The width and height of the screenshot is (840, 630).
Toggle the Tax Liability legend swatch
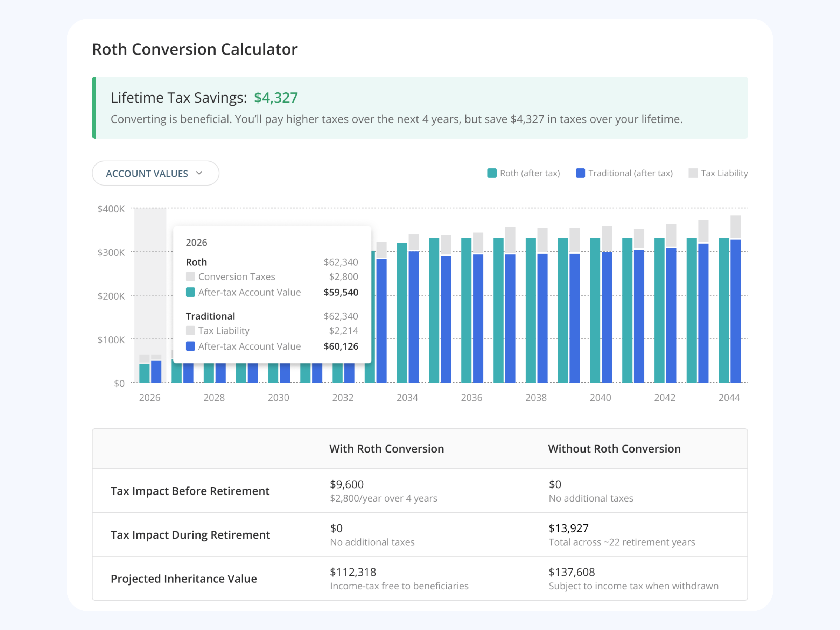[693, 173]
